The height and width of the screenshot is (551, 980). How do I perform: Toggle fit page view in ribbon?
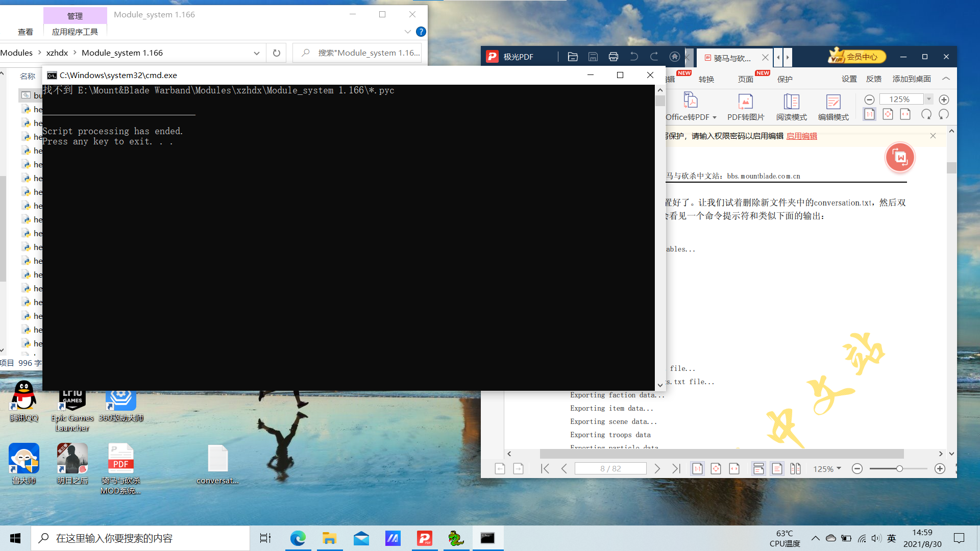click(888, 114)
